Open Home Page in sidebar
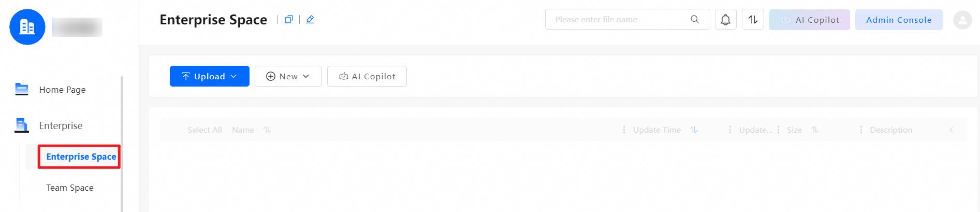The image size is (980, 212). [62, 90]
